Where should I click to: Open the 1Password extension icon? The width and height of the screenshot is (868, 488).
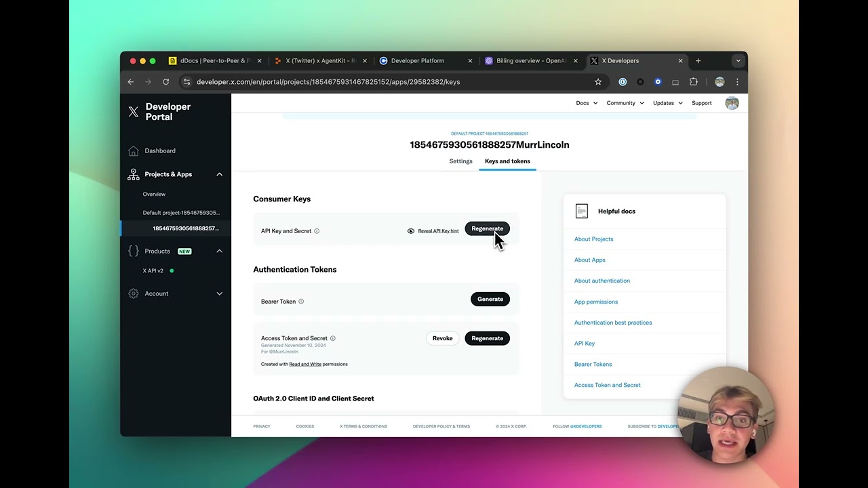click(623, 82)
